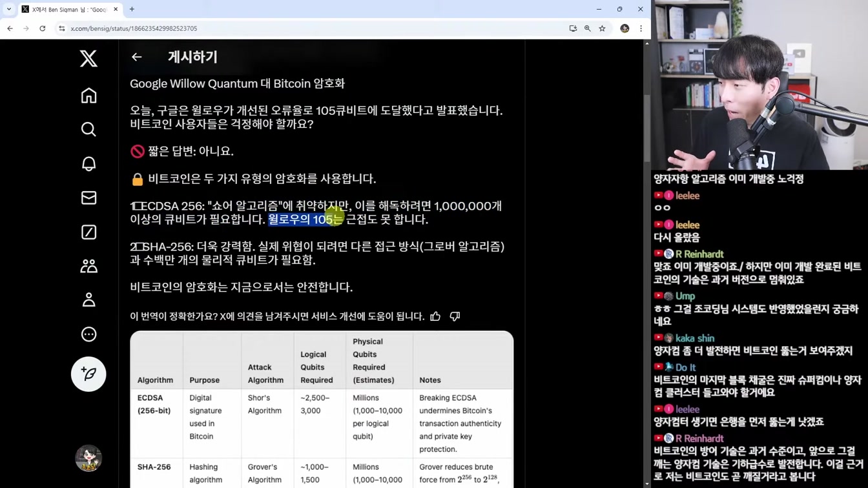Screen dimensions: 868x488
Task: Open More options circle icon
Action: coord(88,334)
